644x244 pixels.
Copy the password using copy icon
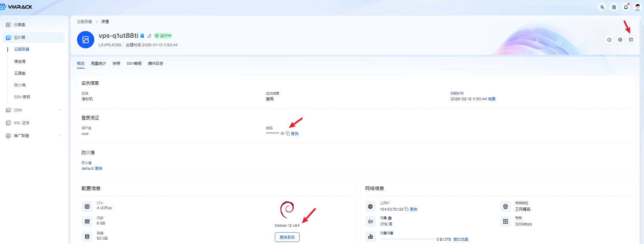pyautogui.click(x=288, y=134)
